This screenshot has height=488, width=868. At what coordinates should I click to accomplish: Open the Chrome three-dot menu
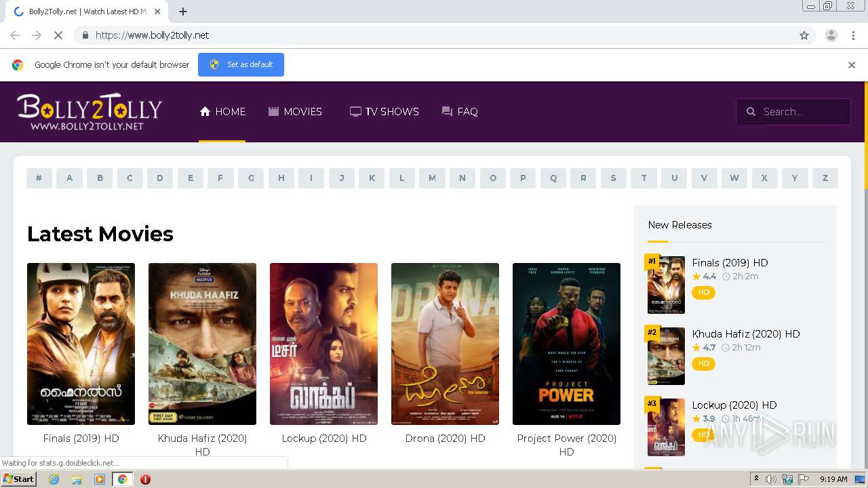pos(853,35)
